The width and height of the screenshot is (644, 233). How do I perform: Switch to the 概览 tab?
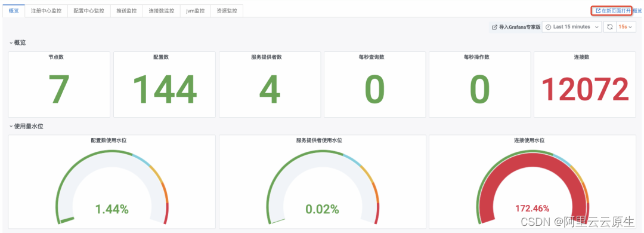click(14, 11)
